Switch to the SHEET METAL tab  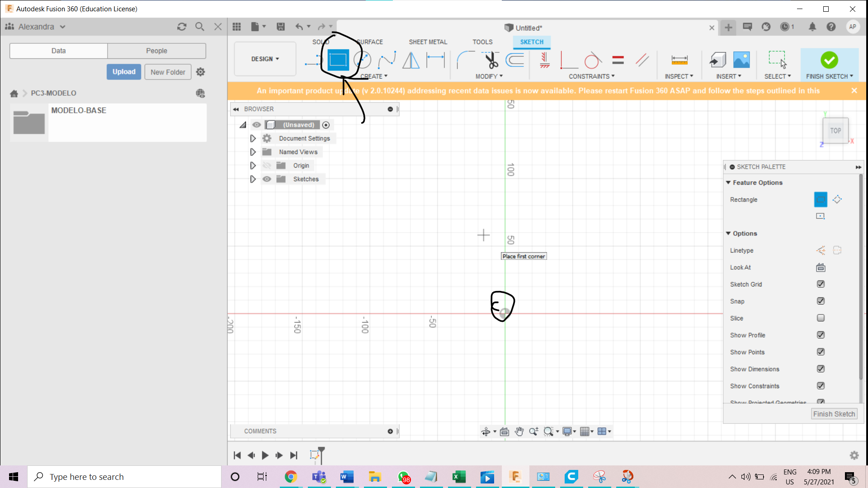click(428, 42)
